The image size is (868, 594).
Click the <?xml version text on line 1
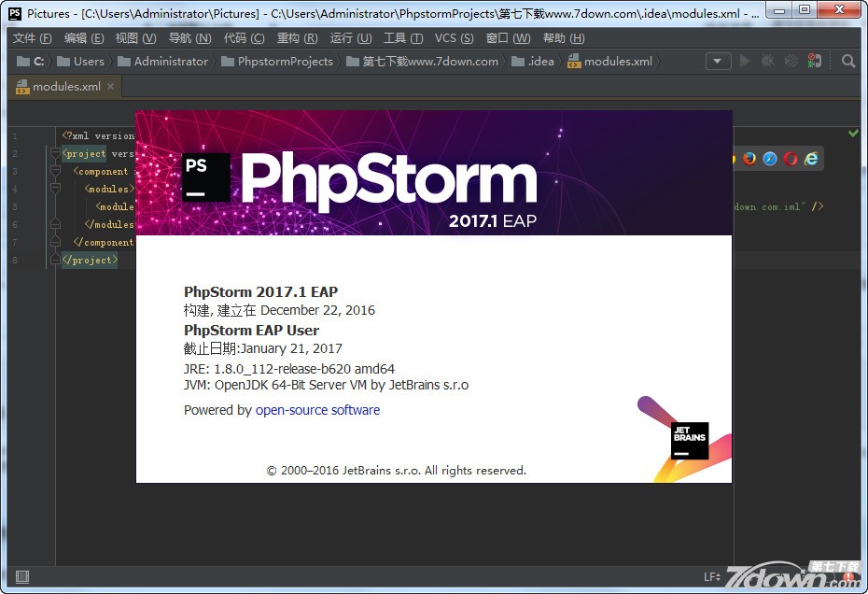pos(98,135)
